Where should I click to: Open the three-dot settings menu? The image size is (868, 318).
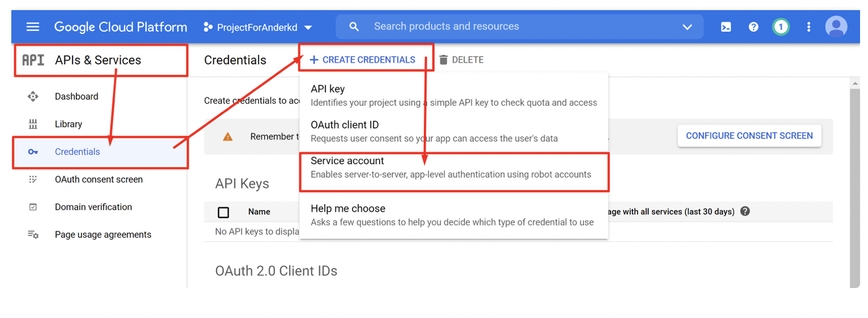click(809, 27)
